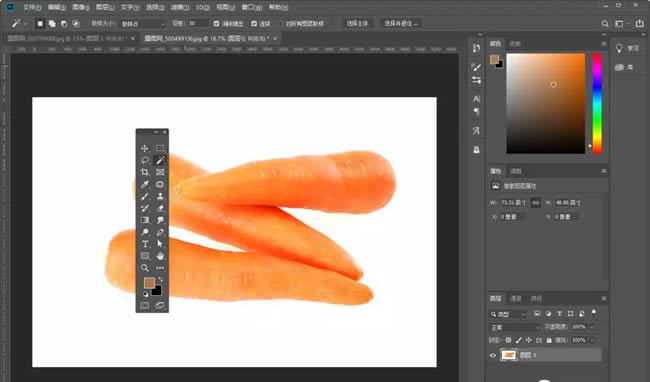The width and height of the screenshot is (650, 382).
Task: Select Add to Selection mode button
Action: [52, 24]
